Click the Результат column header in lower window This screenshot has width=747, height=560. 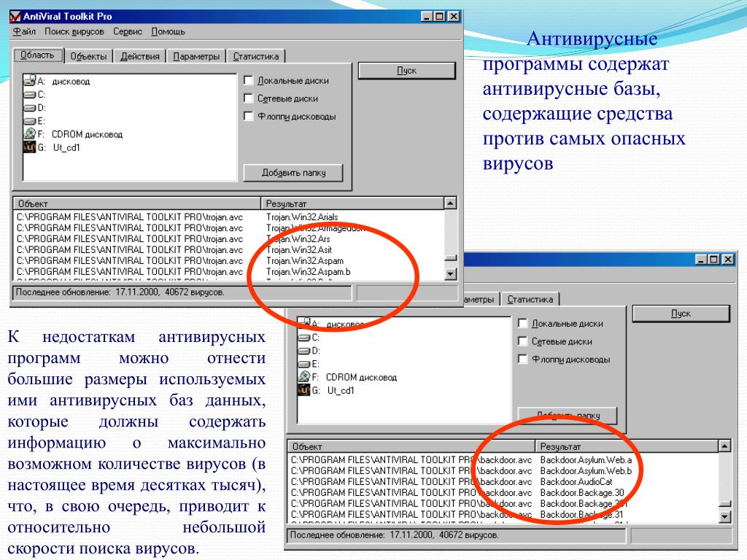tap(627, 447)
